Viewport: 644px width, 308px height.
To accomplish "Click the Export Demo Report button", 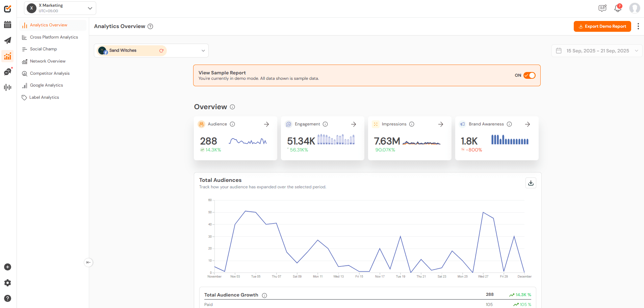I will coord(602,26).
